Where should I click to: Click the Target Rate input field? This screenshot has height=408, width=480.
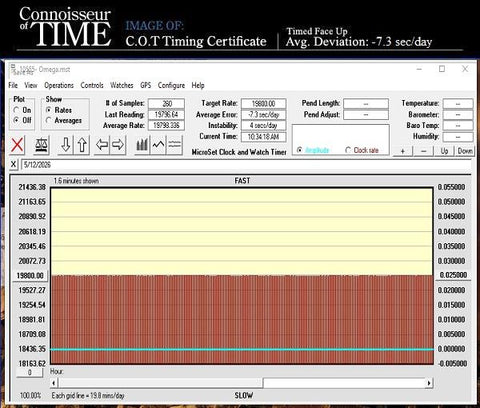click(x=263, y=104)
